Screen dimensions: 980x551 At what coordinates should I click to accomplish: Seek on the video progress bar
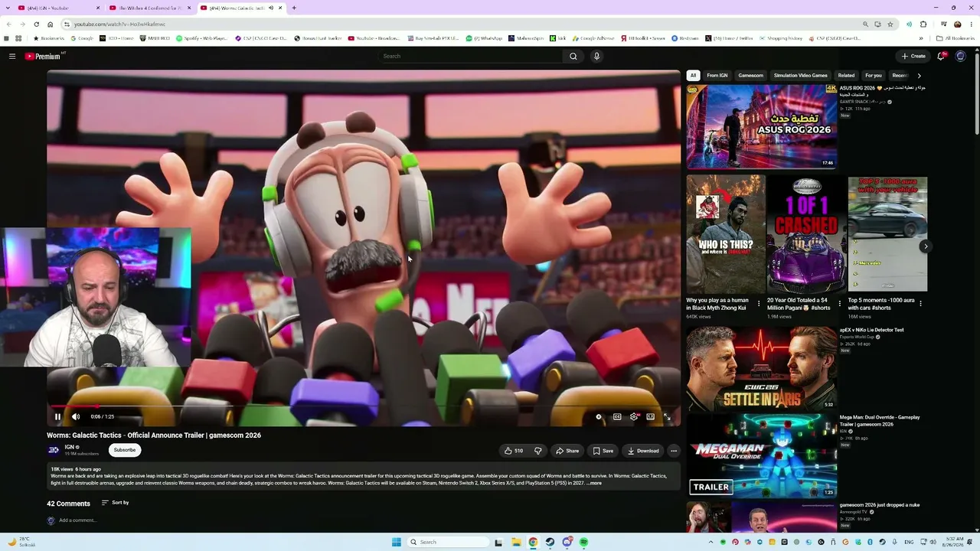coord(364,406)
